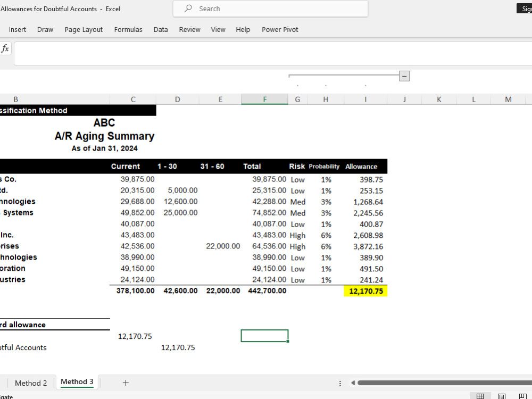Click the Sign in button

click(525, 9)
